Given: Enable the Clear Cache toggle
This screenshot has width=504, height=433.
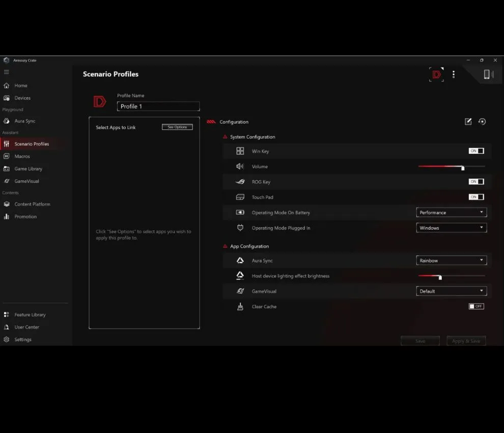Looking at the screenshot, I should tap(476, 307).
